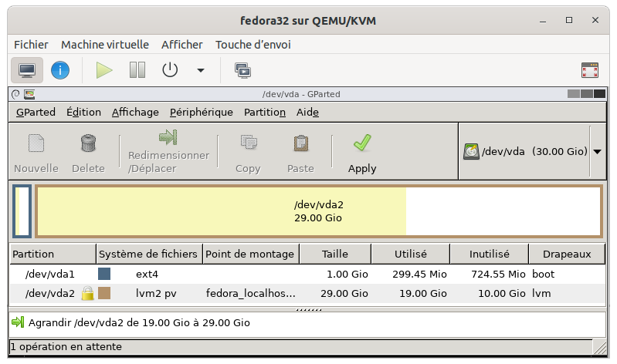The height and width of the screenshot is (364, 617).
Task: Open the Affichage menu in GParted
Action: pyautogui.click(x=135, y=113)
